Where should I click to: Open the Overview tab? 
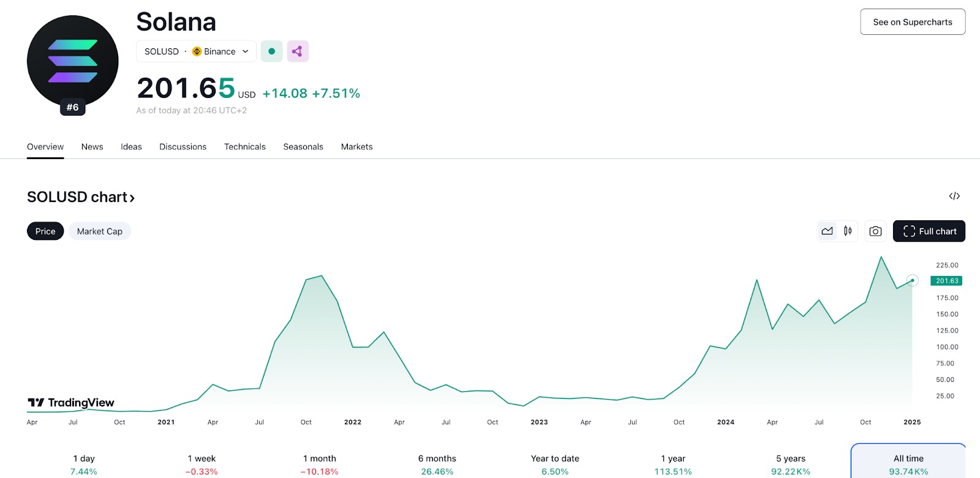[x=45, y=147]
